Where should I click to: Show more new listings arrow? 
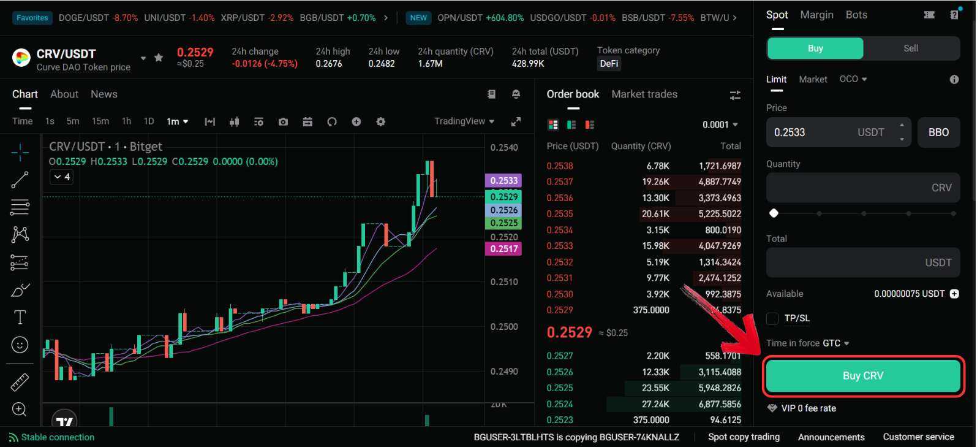[x=734, y=18]
